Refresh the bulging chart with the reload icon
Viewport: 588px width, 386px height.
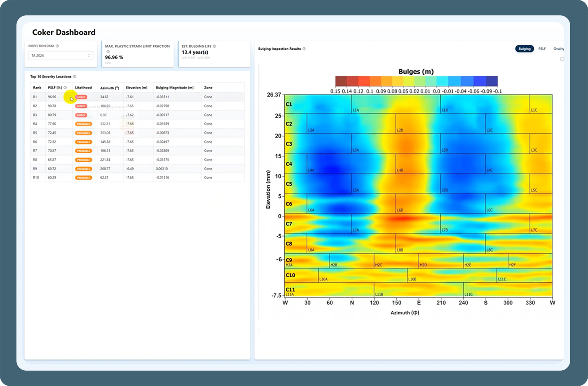562,59
